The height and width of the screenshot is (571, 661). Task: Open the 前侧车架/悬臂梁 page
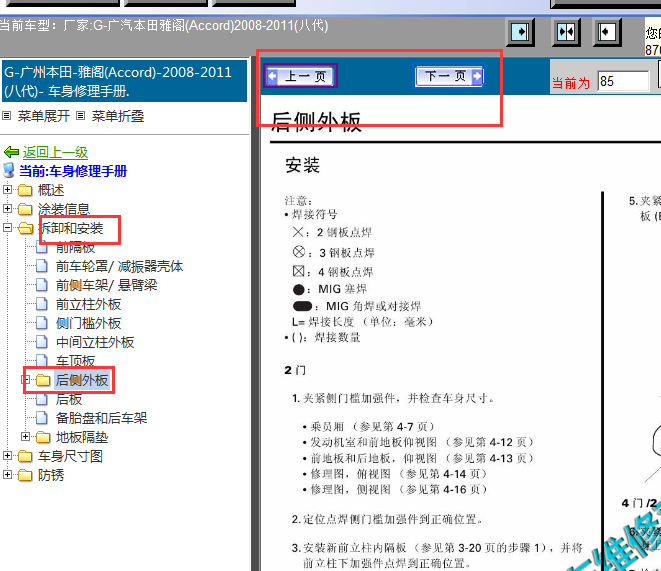point(107,285)
